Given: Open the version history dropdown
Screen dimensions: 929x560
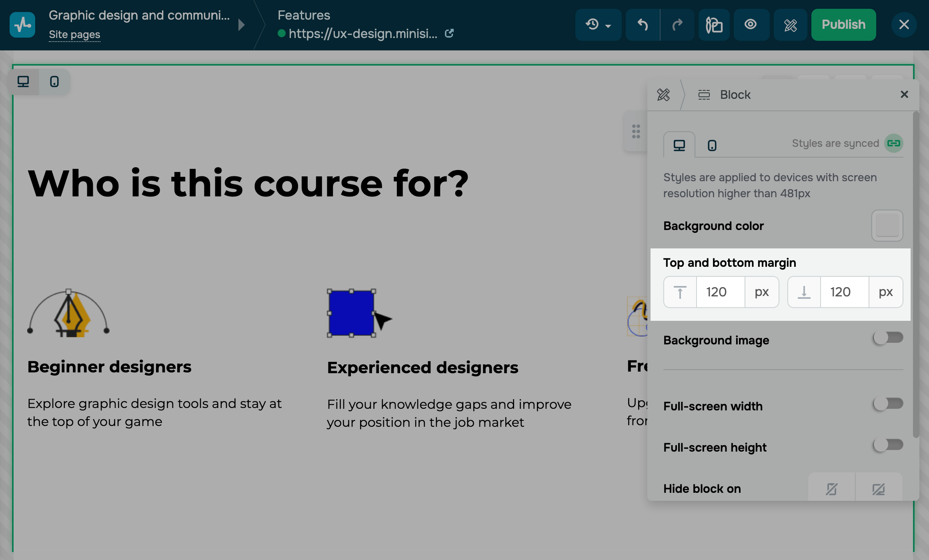Looking at the screenshot, I should [x=598, y=25].
